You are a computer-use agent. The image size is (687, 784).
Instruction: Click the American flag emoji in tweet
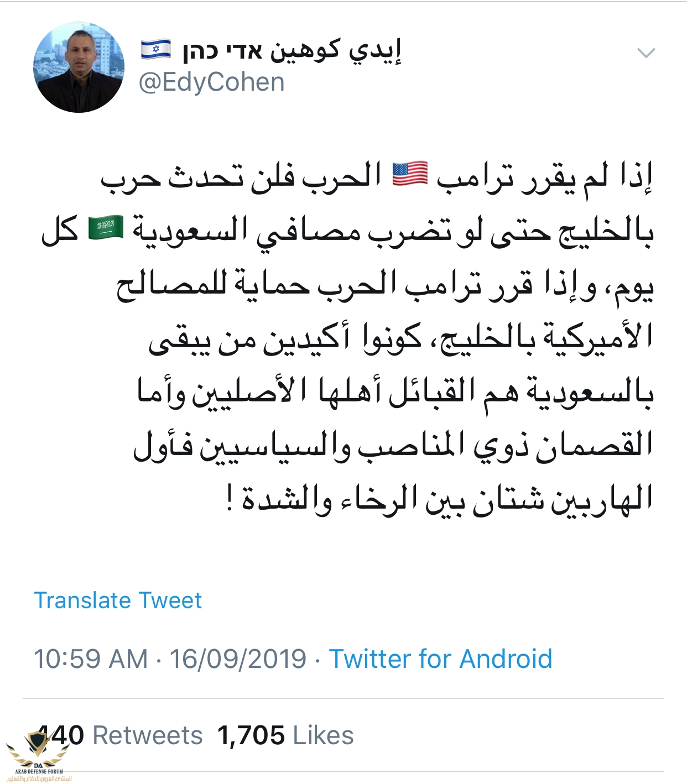[410, 174]
